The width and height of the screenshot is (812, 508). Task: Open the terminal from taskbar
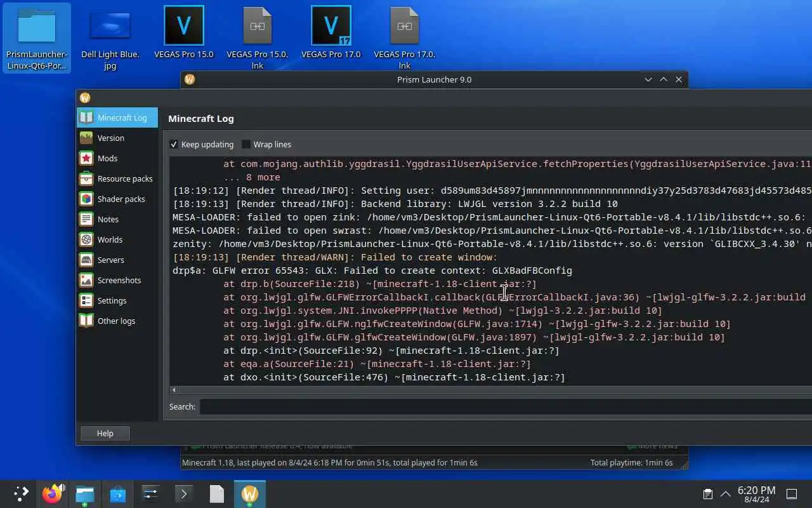(184, 493)
